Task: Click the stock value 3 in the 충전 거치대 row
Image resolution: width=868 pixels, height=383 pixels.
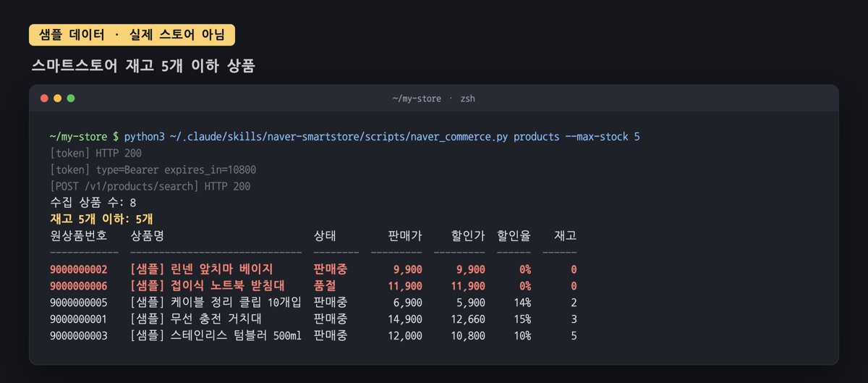Action: click(574, 319)
